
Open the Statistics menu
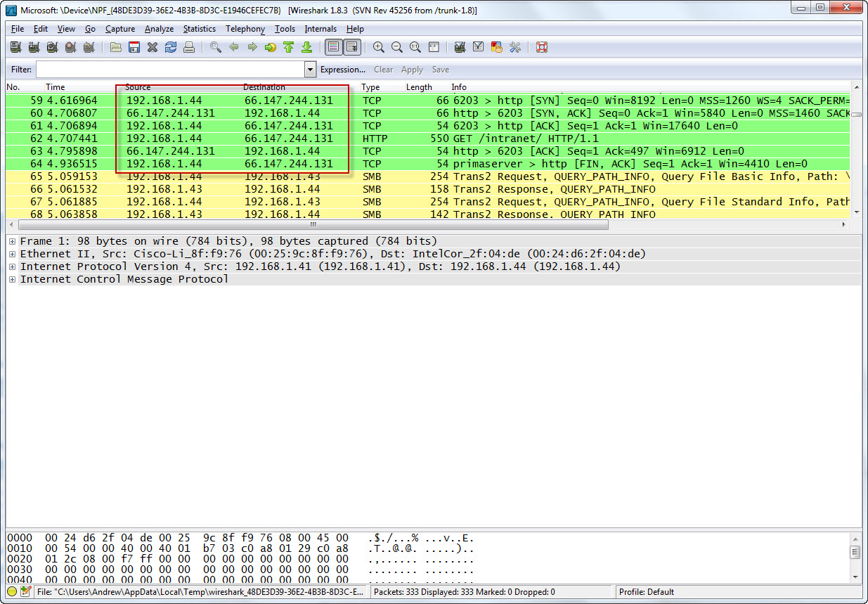tap(200, 29)
